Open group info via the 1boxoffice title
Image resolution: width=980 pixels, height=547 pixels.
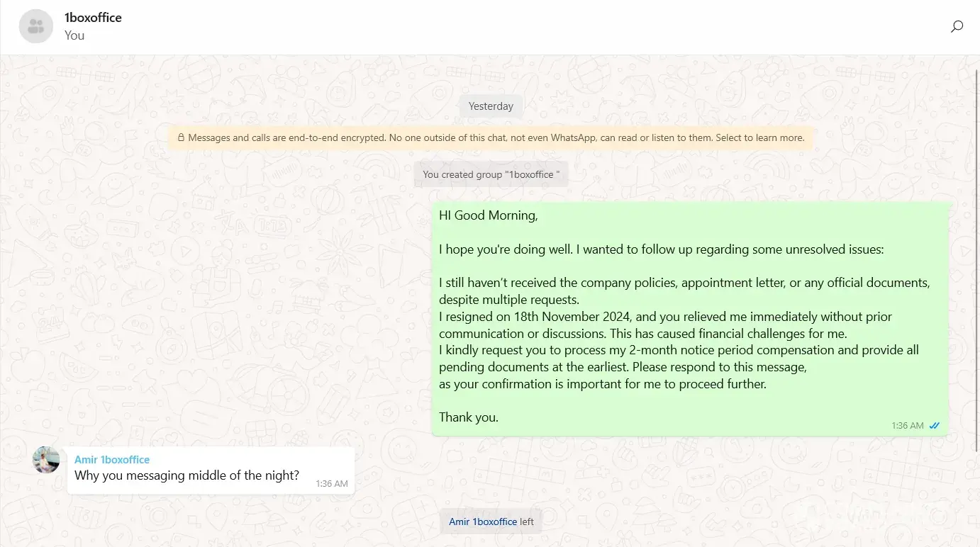pyautogui.click(x=93, y=18)
